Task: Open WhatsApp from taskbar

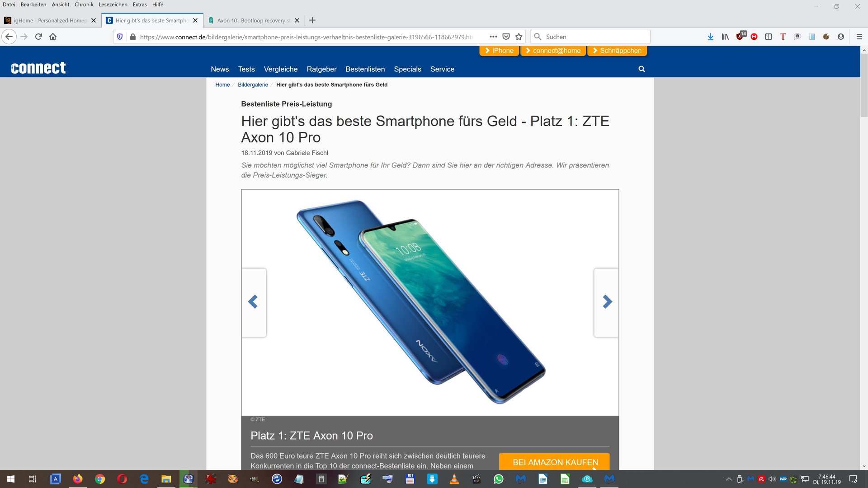Action: pyautogui.click(x=499, y=479)
